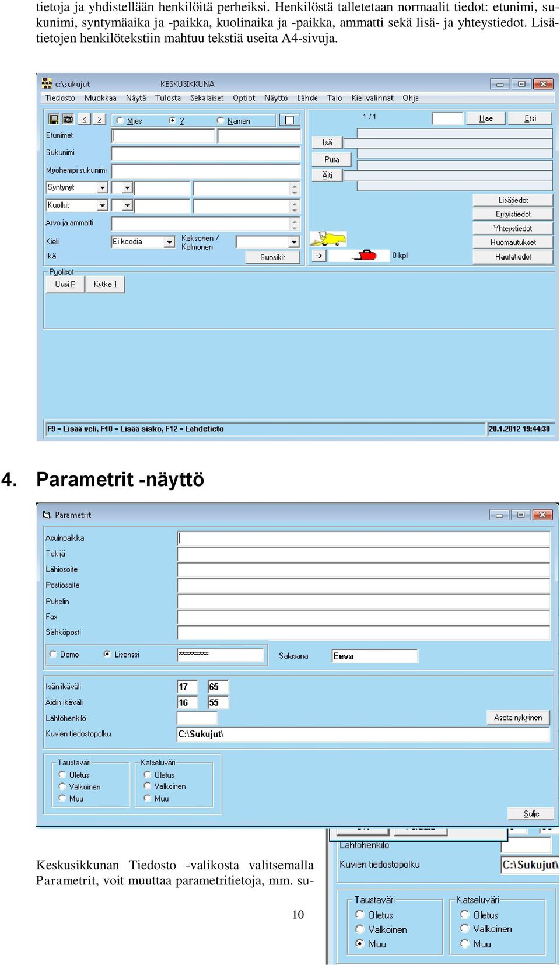Open the Tulosta menu
Viewport: 560px width, 965px height.
click(x=168, y=98)
